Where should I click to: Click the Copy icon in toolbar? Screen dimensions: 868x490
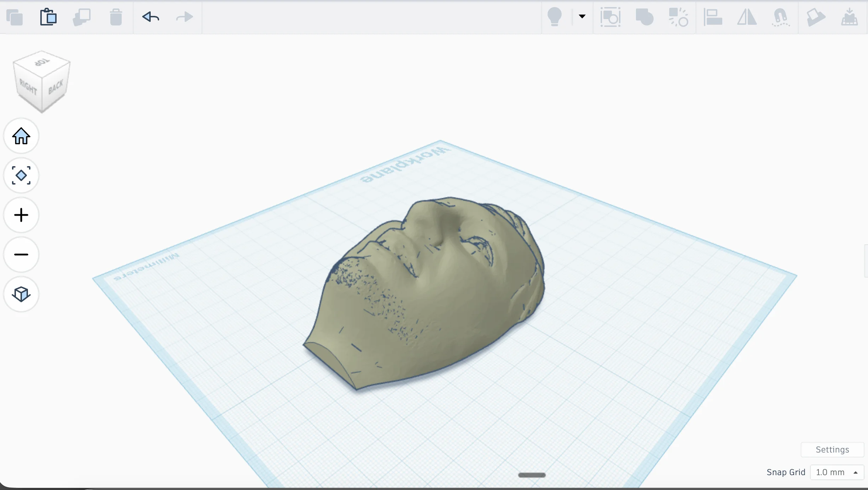15,17
